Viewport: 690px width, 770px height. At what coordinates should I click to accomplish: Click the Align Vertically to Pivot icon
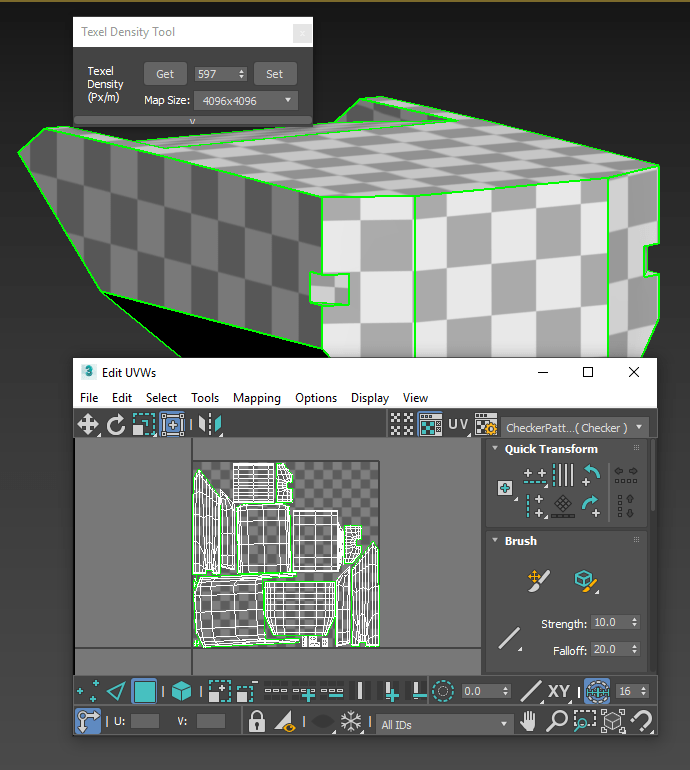click(535, 506)
